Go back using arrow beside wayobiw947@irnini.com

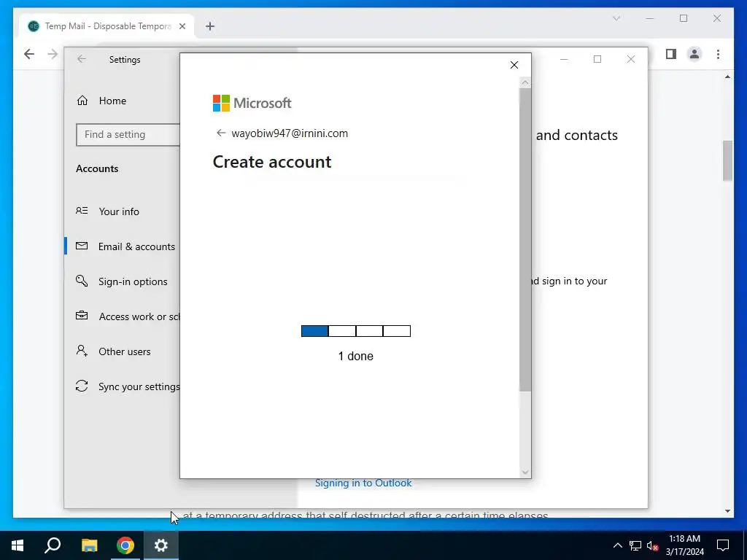click(x=220, y=133)
